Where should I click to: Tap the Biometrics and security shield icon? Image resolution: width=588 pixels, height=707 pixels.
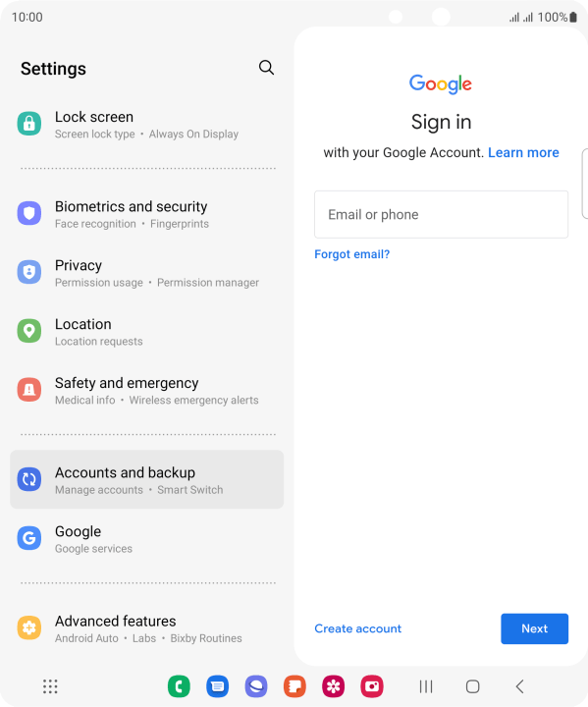pyautogui.click(x=29, y=213)
